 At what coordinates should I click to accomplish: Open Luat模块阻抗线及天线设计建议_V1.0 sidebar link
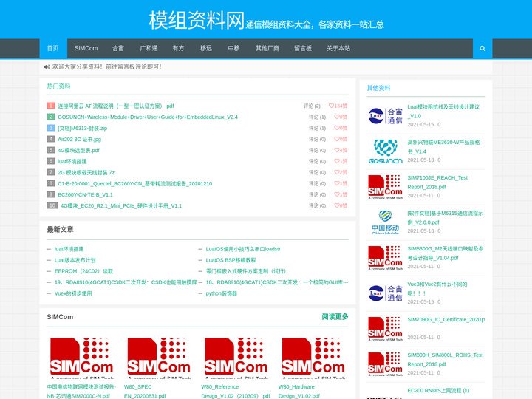443,112
